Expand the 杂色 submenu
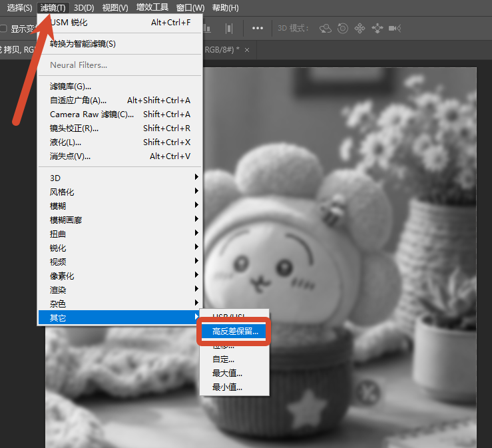492x448 pixels. pos(120,304)
